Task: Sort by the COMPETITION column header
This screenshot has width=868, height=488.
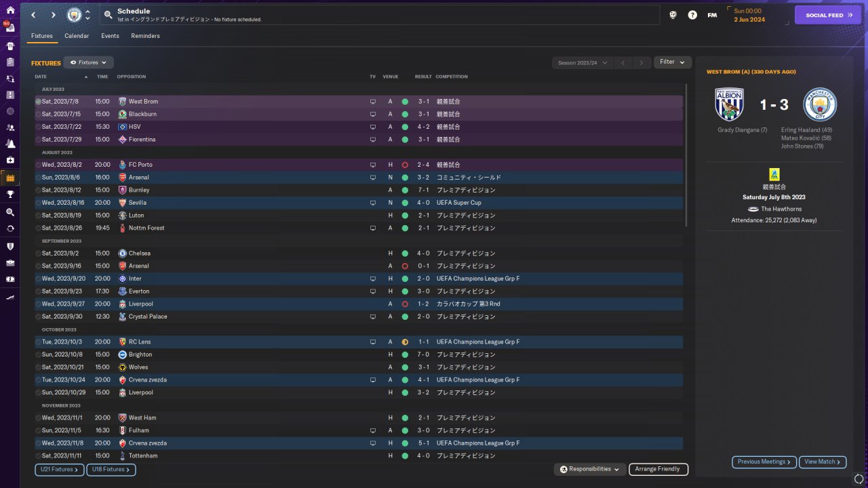Action: [x=452, y=77]
